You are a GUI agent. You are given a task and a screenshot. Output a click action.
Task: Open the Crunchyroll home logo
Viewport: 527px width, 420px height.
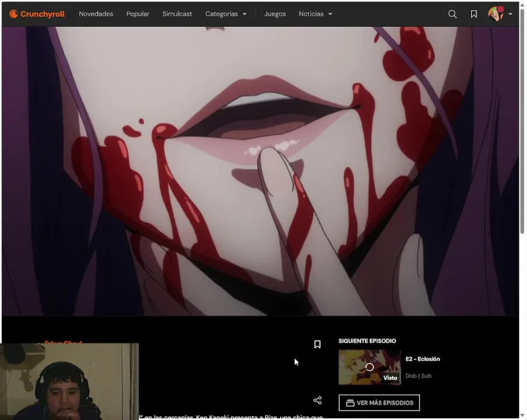pos(37,14)
